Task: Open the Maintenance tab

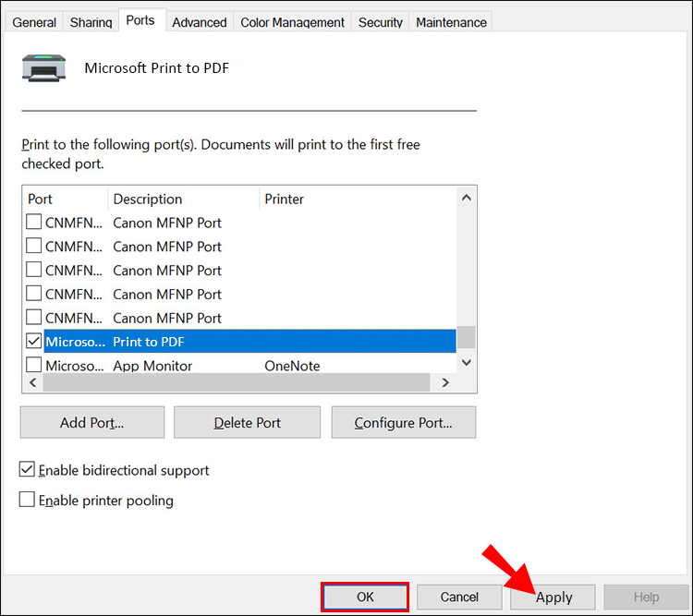Action: (451, 22)
